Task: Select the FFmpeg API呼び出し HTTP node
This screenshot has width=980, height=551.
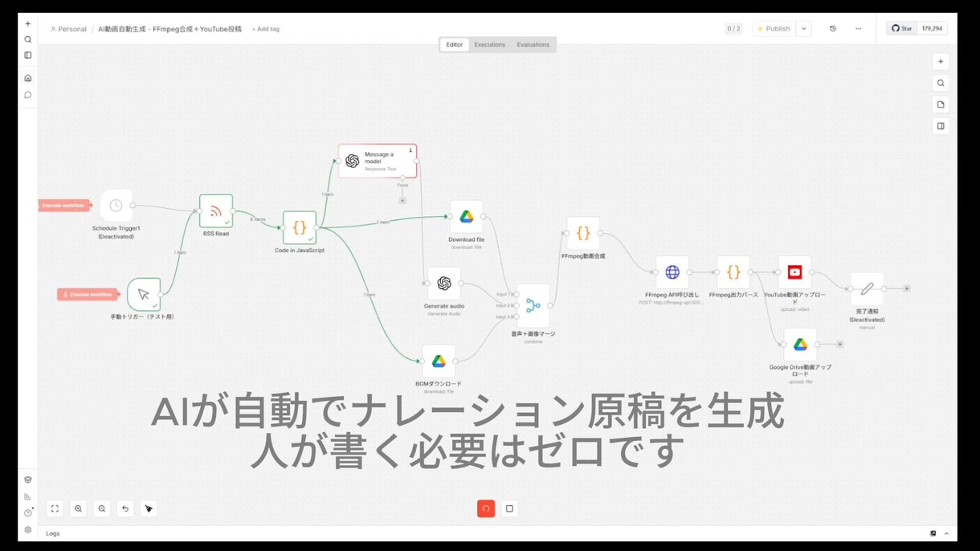Action: [x=672, y=272]
